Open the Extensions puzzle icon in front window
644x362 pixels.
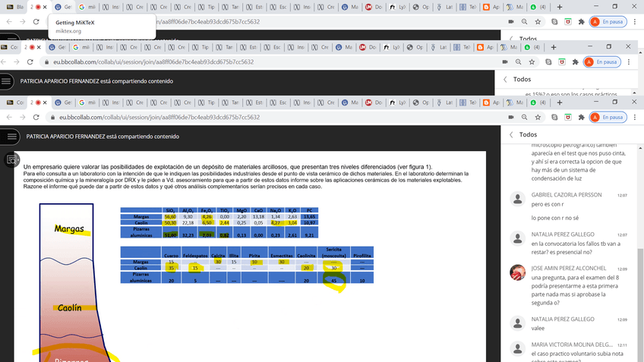pyautogui.click(x=581, y=118)
